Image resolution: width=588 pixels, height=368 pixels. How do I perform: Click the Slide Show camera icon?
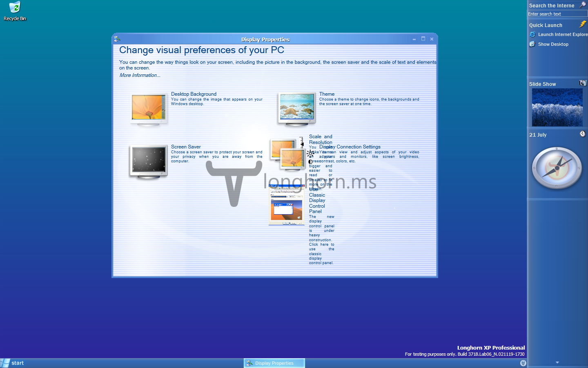coord(583,83)
